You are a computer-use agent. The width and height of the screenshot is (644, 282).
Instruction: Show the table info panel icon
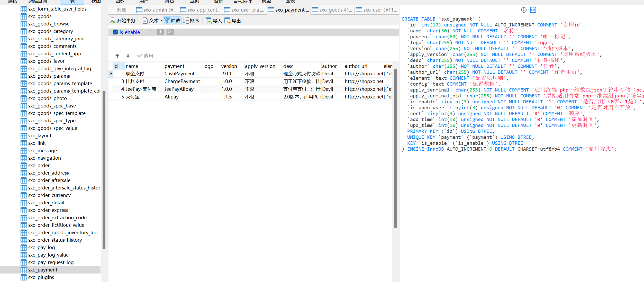click(524, 10)
